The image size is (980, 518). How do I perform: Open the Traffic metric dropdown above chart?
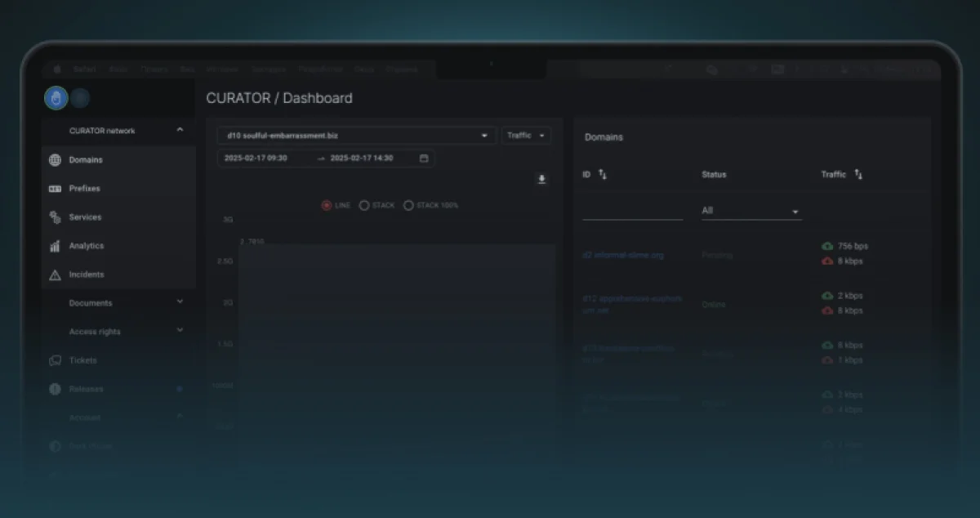[527, 136]
